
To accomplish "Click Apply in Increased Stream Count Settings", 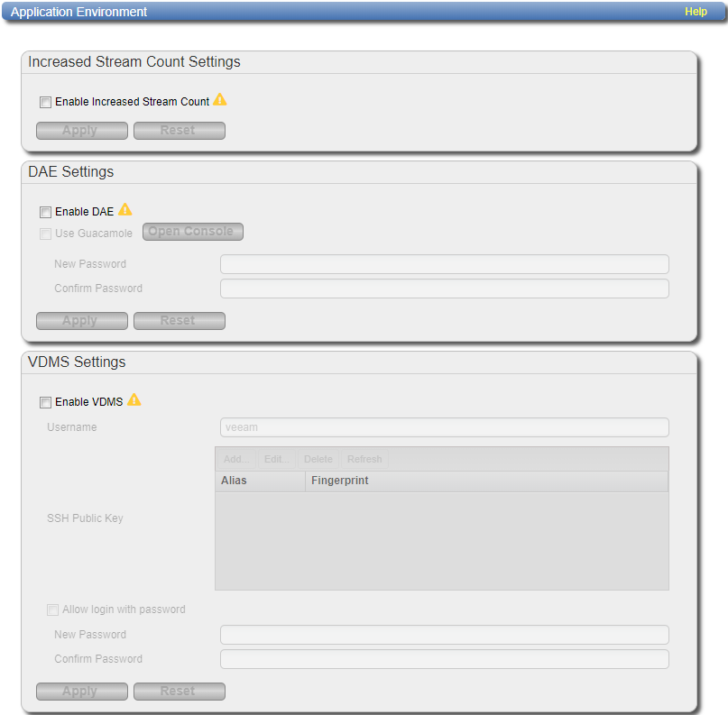I will coord(82,131).
